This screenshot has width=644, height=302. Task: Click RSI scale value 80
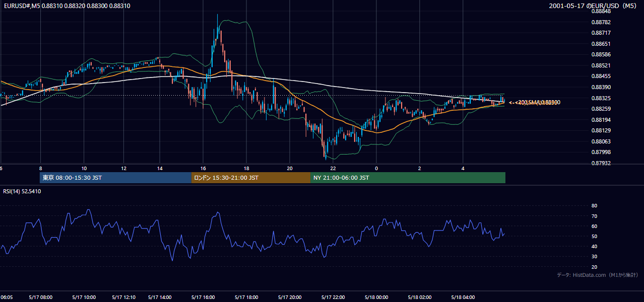click(594, 206)
